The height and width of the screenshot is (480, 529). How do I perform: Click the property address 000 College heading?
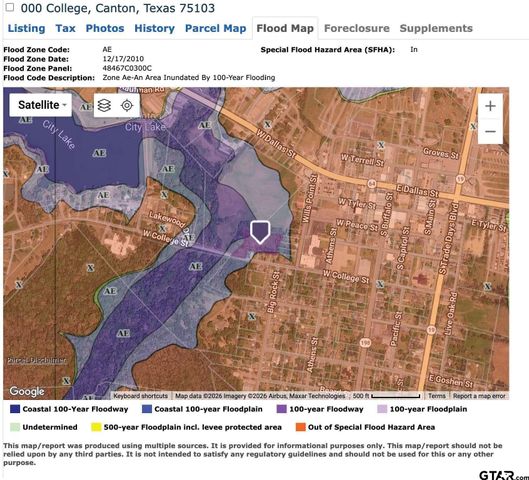coord(117,8)
